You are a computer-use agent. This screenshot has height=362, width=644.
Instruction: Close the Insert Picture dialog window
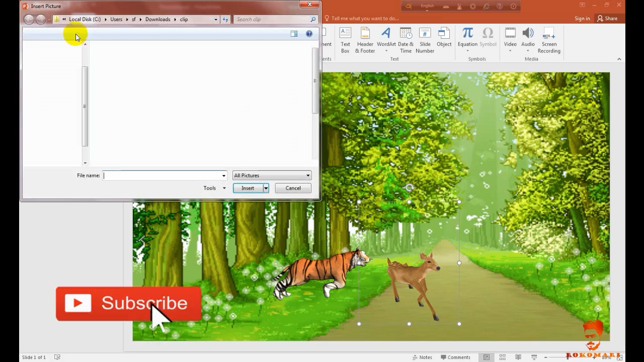[x=309, y=5]
